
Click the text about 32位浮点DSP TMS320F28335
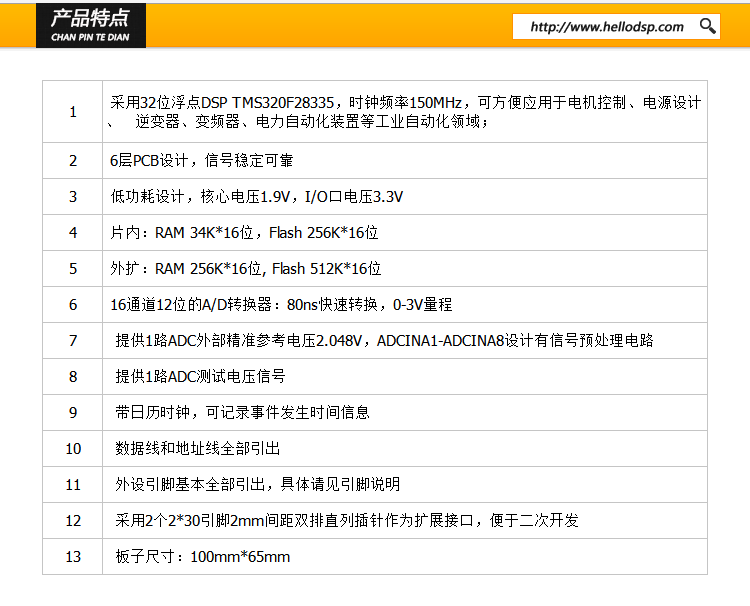pyautogui.click(x=405, y=102)
